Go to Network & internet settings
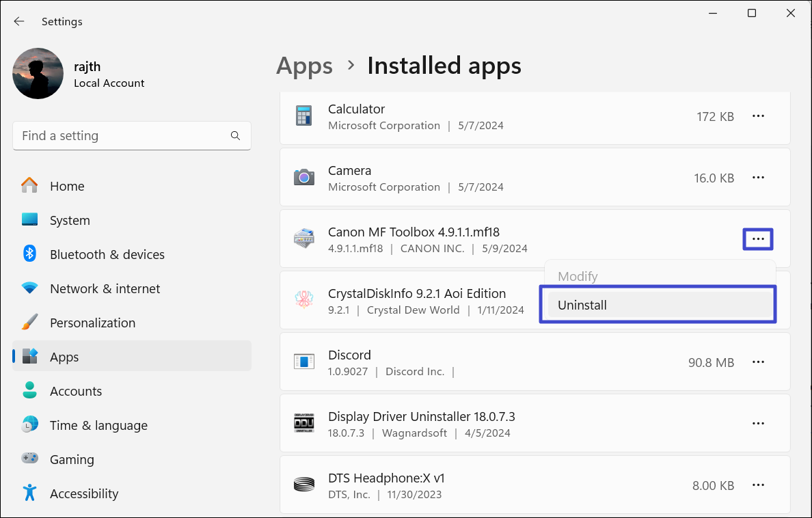The height and width of the screenshot is (518, 812). click(105, 288)
